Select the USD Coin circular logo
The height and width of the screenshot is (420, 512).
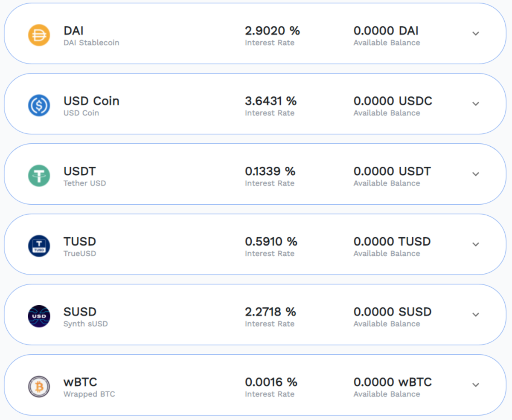[38, 104]
